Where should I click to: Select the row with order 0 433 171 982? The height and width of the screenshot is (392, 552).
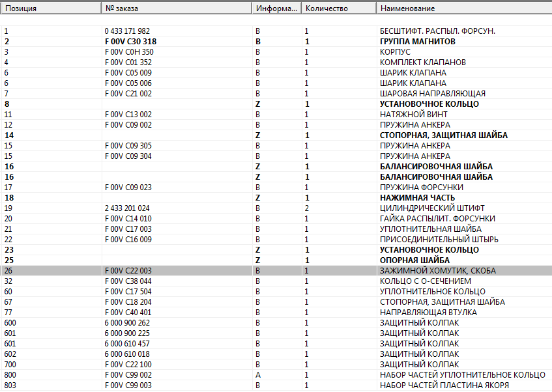pos(127,31)
